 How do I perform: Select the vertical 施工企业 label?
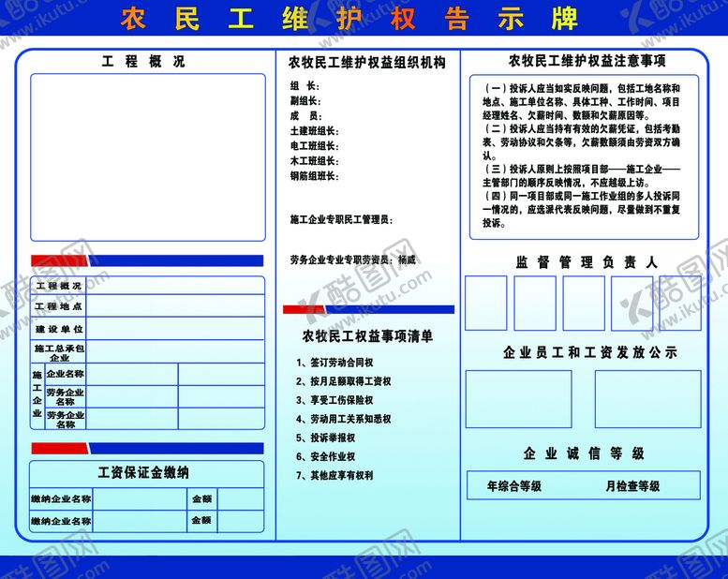click(37, 393)
